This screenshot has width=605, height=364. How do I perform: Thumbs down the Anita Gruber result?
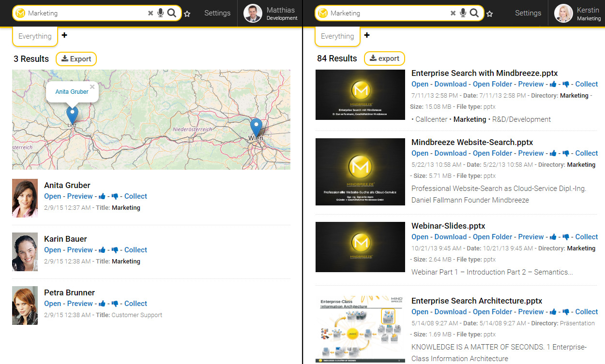(x=115, y=196)
